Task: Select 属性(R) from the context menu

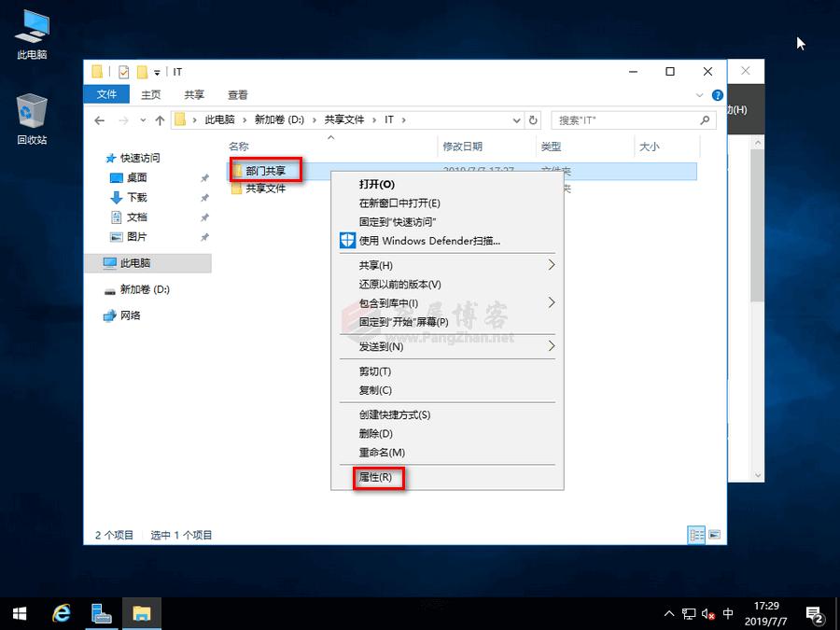Action: 376,477
